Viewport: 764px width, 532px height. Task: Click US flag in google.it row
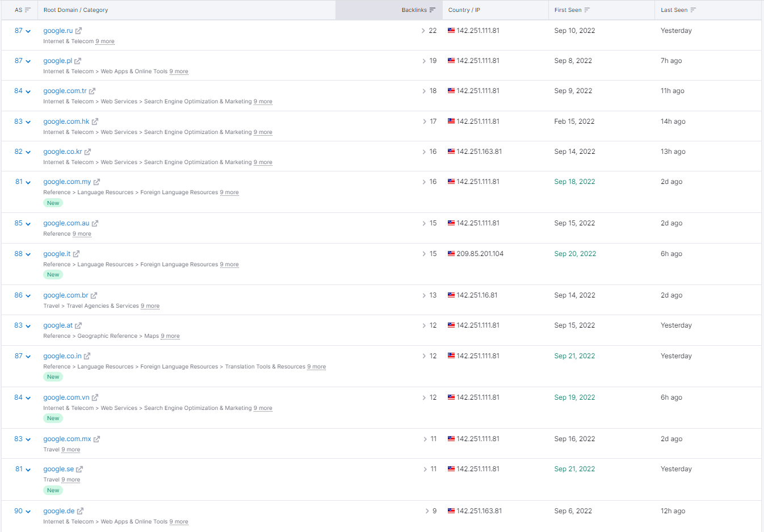(x=451, y=254)
